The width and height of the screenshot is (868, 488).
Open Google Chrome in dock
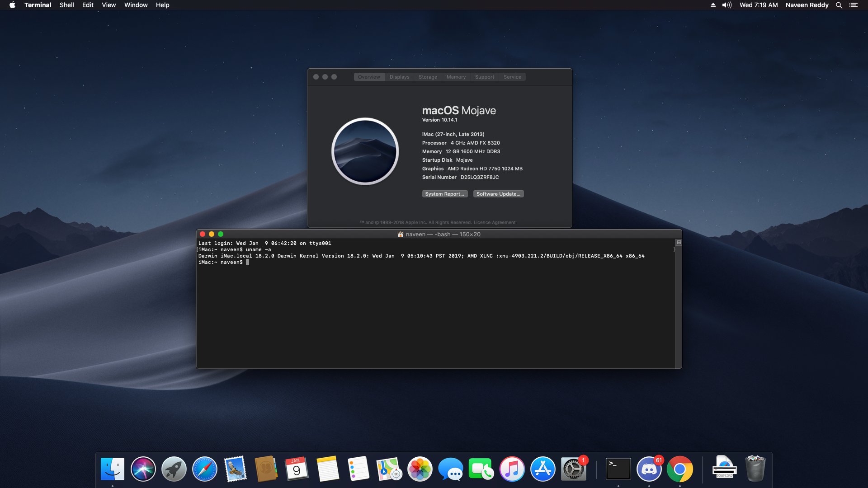(679, 469)
